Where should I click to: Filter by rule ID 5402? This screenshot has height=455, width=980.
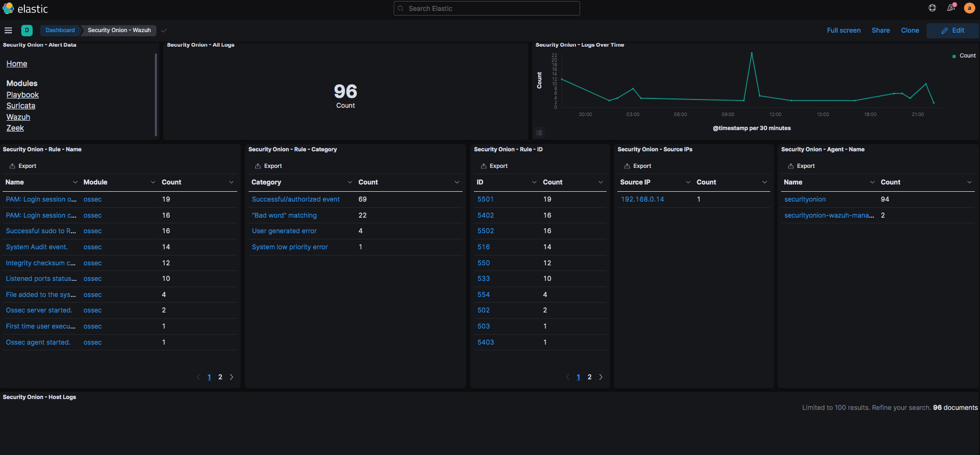pyautogui.click(x=485, y=215)
